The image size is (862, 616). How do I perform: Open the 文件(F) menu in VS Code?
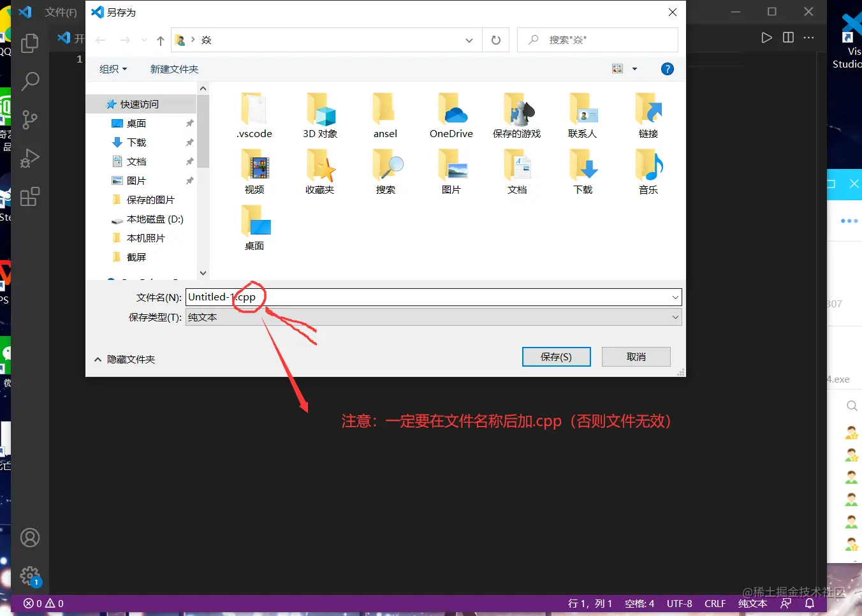(61, 11)
